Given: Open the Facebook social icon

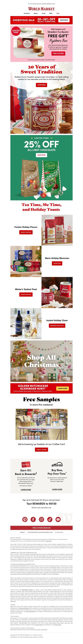Looking at the screenshot, I should click(x=33, y=519).
